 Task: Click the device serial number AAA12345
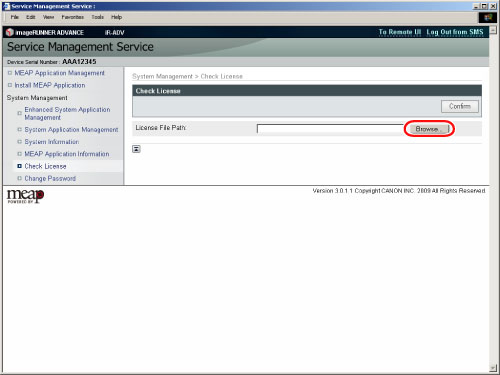79,62
